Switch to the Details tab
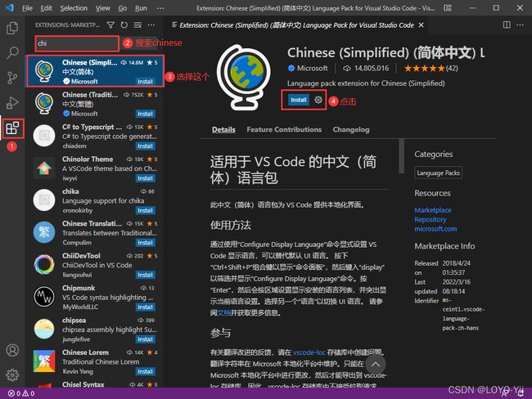The image size is (532, 399). tap(223, 129)
